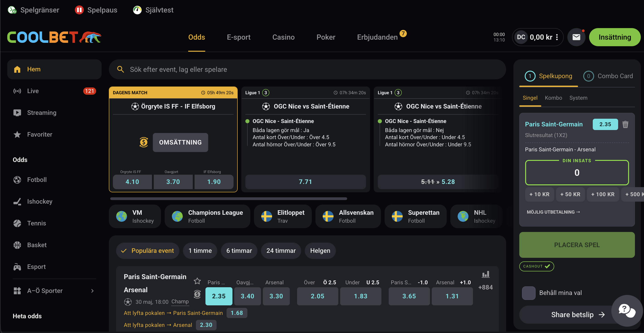
Task: Open the live chat help bubble
Action: [627, 311]
